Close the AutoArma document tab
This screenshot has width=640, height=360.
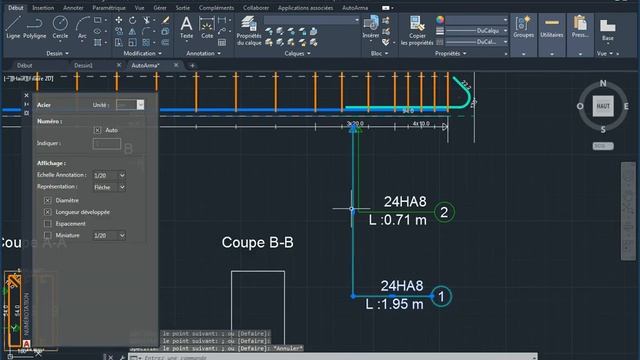(176, 65)
